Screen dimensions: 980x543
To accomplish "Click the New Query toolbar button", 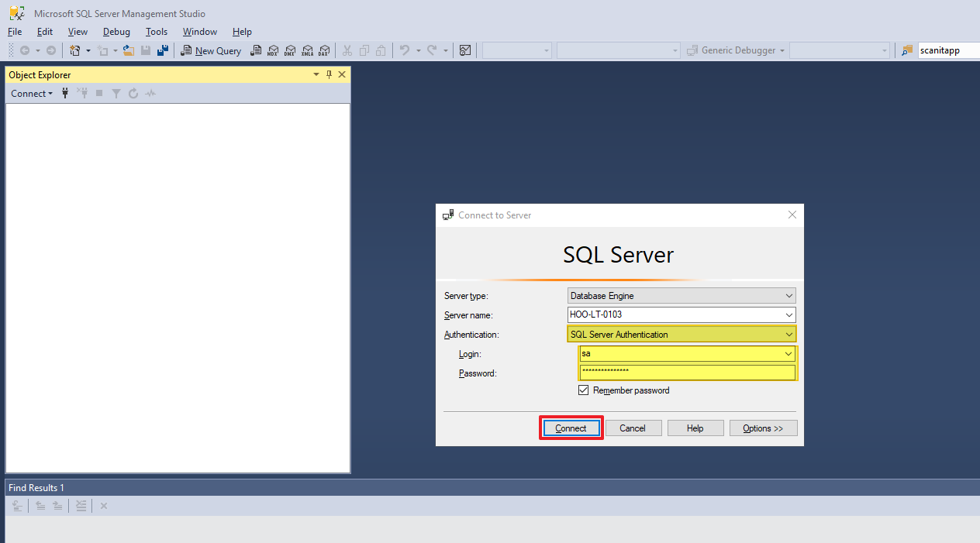I will pos(211,50).
